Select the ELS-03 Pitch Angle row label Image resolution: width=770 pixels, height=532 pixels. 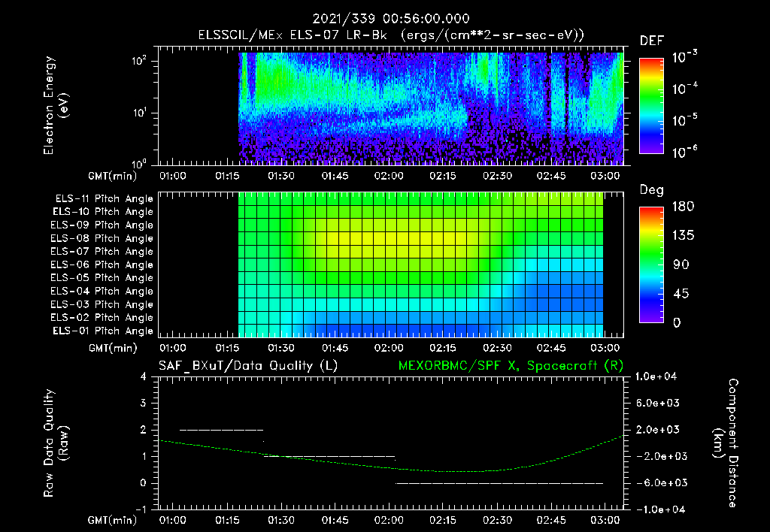102,304
